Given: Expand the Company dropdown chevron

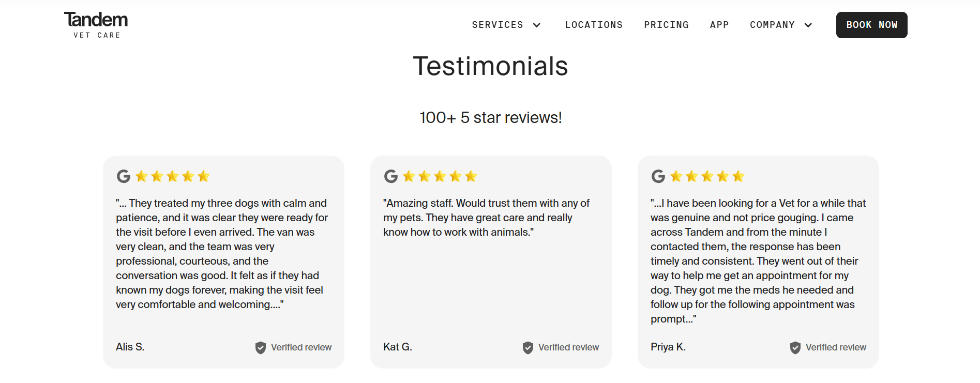Looking at the screenshot, I should click(808, 25).
